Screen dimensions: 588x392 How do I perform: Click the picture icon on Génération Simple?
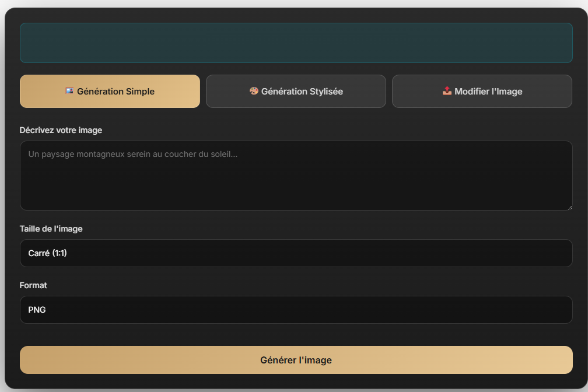click(x=69, y=91)
